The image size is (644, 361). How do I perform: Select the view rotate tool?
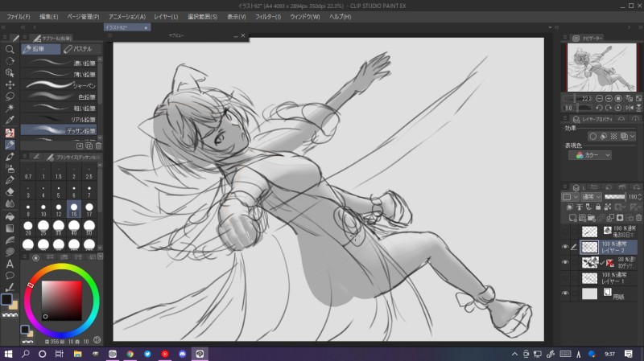coord(10,61)
